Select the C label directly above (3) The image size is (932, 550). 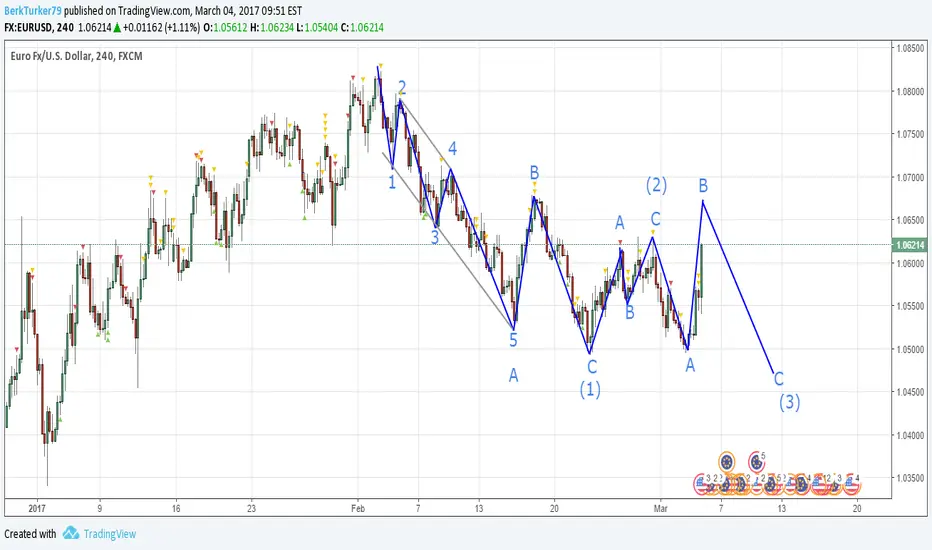point(779,378)
